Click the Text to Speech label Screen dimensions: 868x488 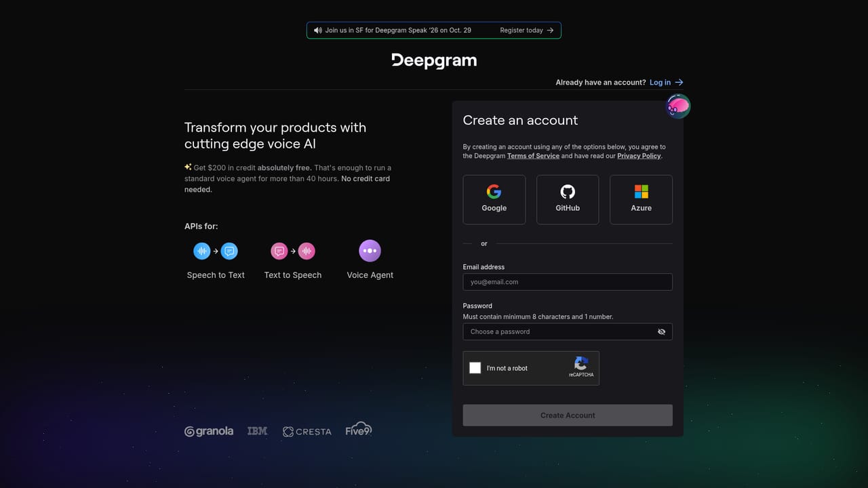(x=293, y=275)
